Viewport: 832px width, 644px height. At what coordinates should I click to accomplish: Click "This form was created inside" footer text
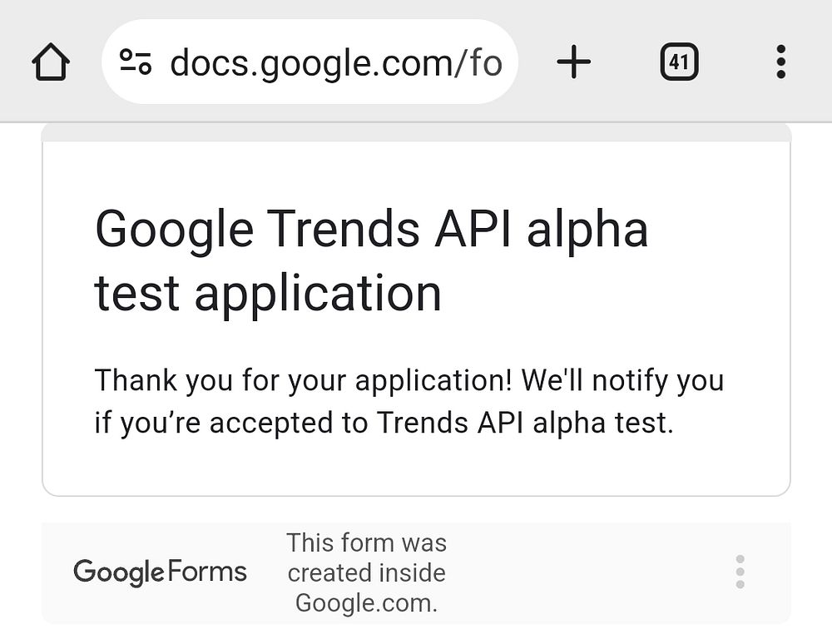[366, 557]
